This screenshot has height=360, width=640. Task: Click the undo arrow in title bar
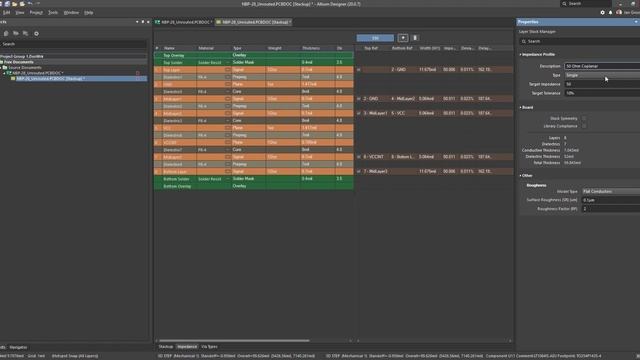[30, 4]
